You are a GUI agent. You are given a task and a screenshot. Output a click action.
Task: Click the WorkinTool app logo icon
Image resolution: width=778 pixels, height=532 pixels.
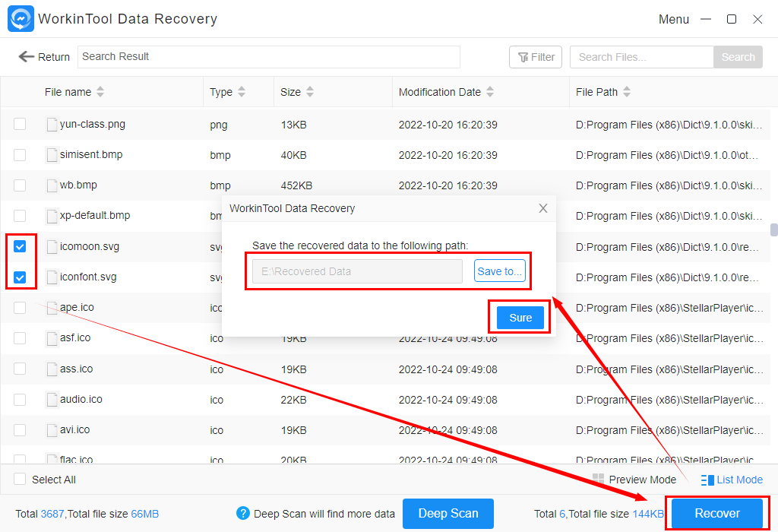[x=21, y=19]
